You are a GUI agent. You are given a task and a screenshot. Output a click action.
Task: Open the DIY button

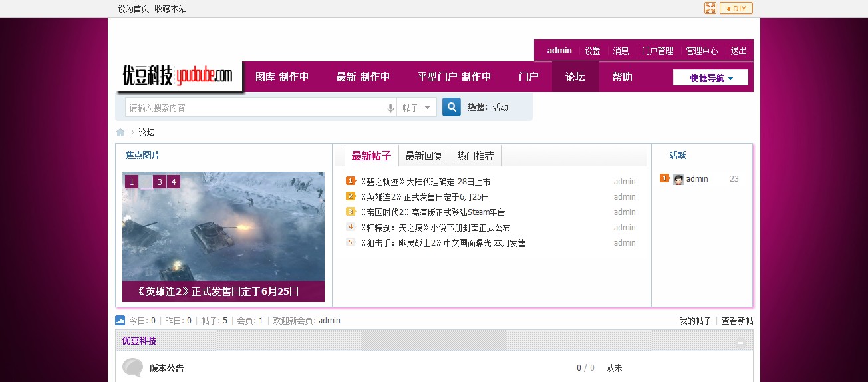click(x=736, y=8)
